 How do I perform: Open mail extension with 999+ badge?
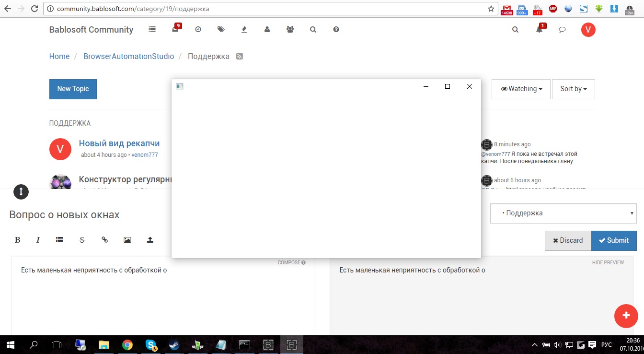coord(522,9)
